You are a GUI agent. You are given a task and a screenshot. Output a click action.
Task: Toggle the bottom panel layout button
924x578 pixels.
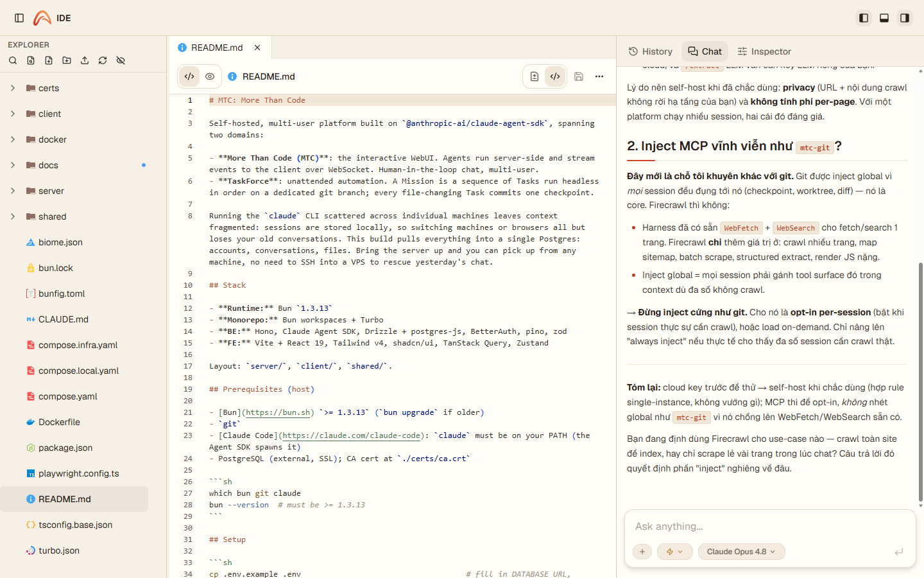coord(884,18)
